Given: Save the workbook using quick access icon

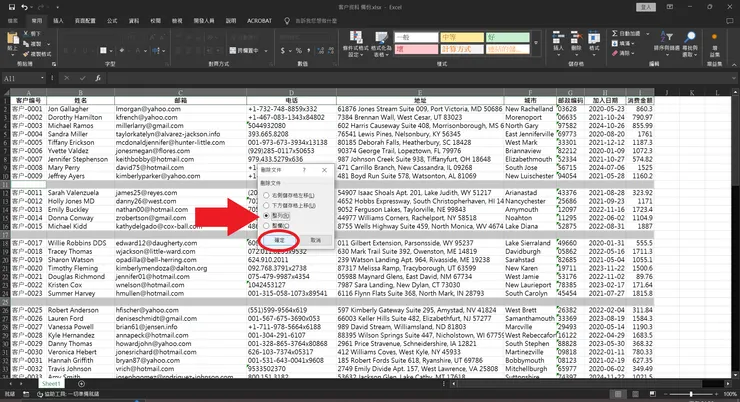Looking at the screenshot, I should tap(8, 5).
